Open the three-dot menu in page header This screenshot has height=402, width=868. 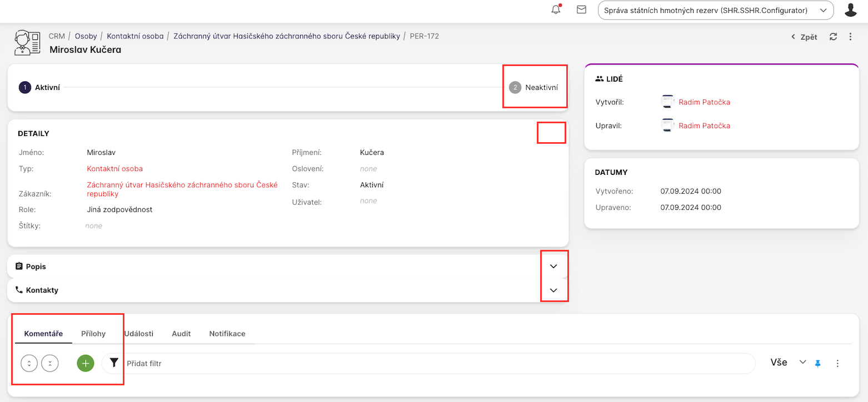(x=850, y=37)
